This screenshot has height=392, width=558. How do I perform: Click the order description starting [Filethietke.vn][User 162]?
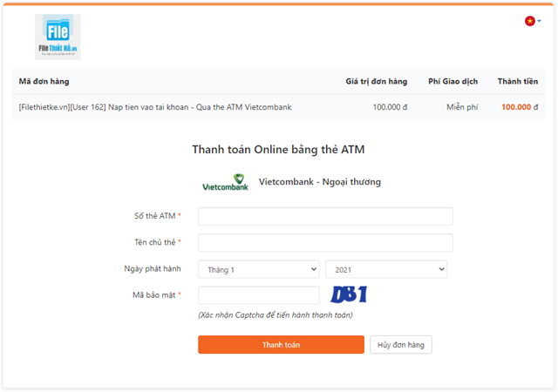click(155, 107)
